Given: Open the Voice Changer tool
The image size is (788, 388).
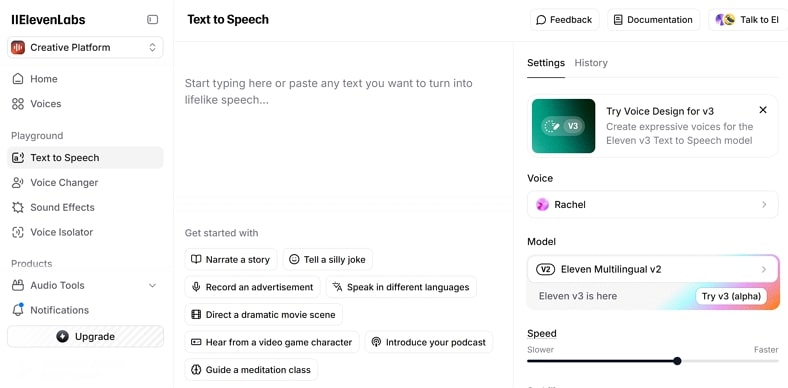Looking at the screenshot, I should click(x=85, y=182).
